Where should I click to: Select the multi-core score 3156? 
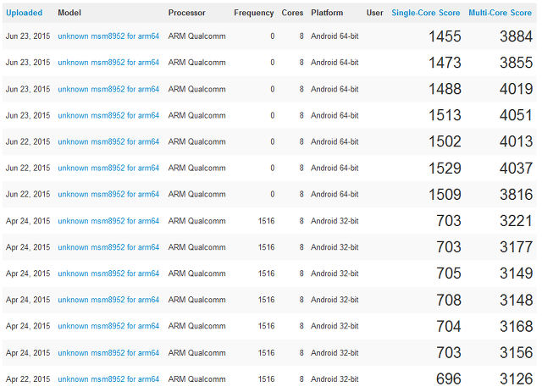(516, 353)
